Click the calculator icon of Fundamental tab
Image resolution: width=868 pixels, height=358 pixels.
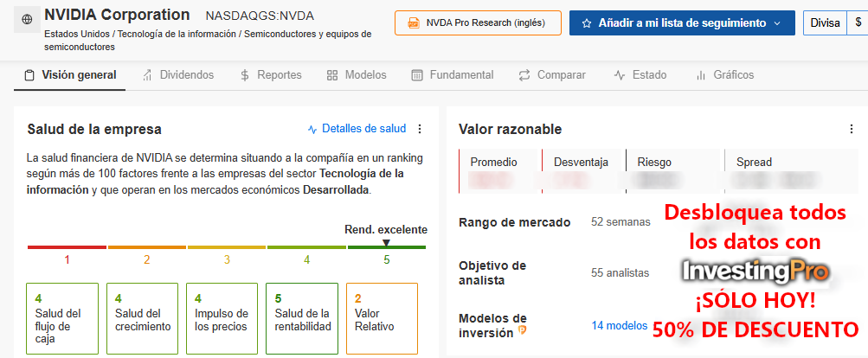coord(417,75)
